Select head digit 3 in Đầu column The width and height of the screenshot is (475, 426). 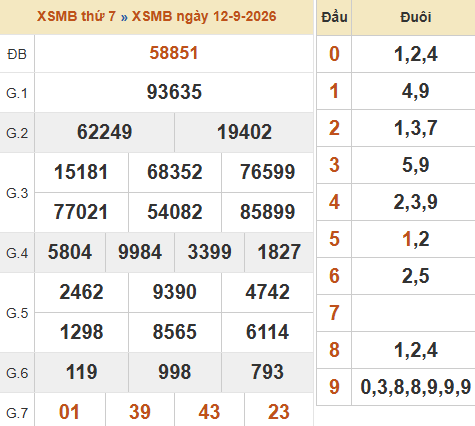click(x=334, y=165)
